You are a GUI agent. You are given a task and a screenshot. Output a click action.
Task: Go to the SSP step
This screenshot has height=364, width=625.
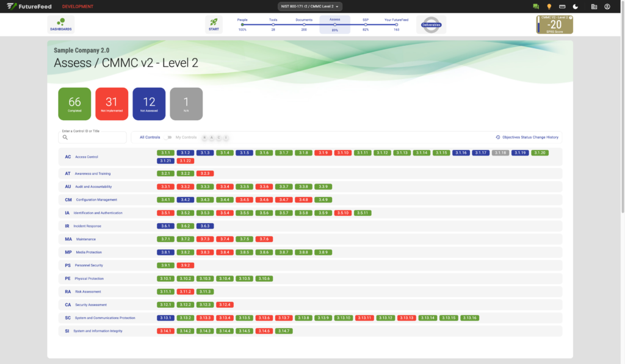[x=366, y=24]
